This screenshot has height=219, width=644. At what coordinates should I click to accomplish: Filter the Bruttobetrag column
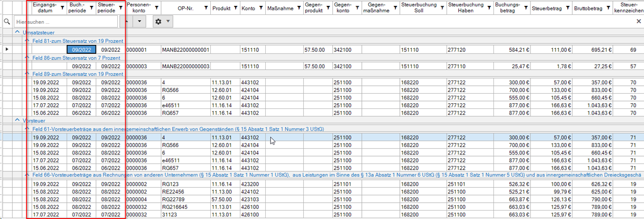click(607, 8)
